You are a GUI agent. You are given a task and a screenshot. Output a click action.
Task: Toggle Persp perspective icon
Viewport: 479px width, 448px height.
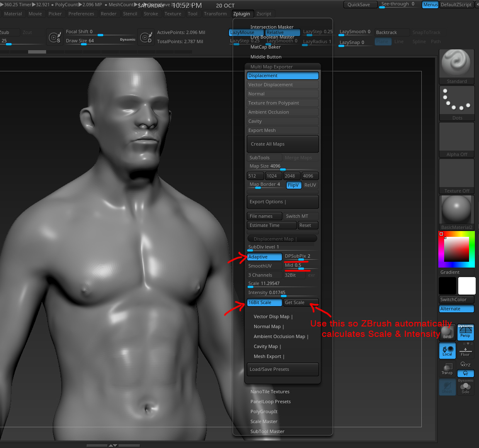pos(465,332)
